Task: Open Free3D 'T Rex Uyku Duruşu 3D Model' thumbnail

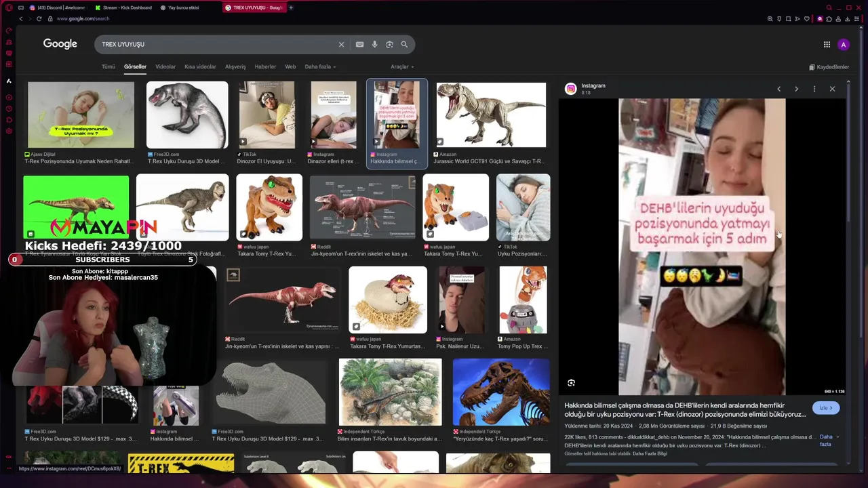Action: (x=187, y=115)
